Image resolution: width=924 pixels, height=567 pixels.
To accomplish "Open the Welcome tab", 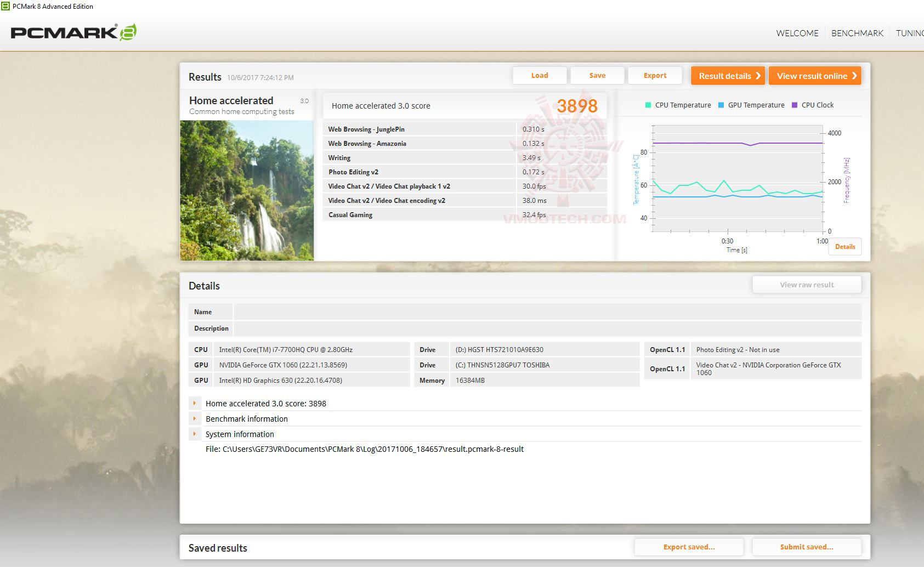I will 797,33.
